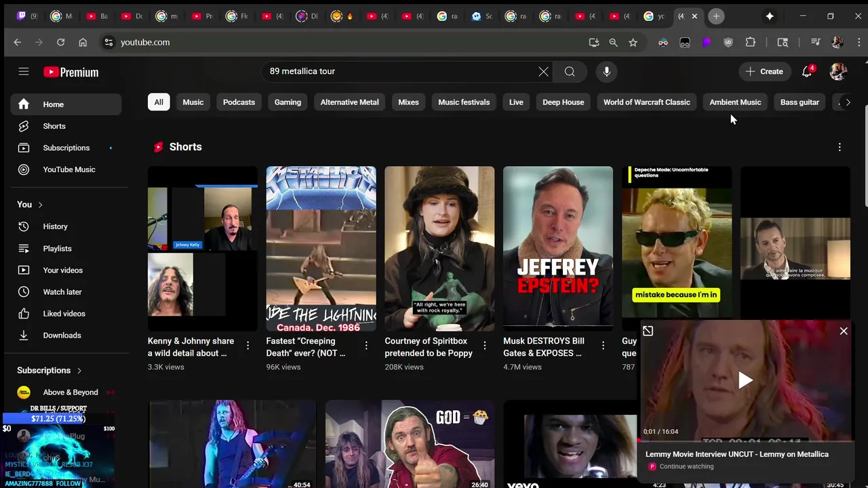Click the Create button
Screen dimensions: 868x488
[x=764, y=71]
